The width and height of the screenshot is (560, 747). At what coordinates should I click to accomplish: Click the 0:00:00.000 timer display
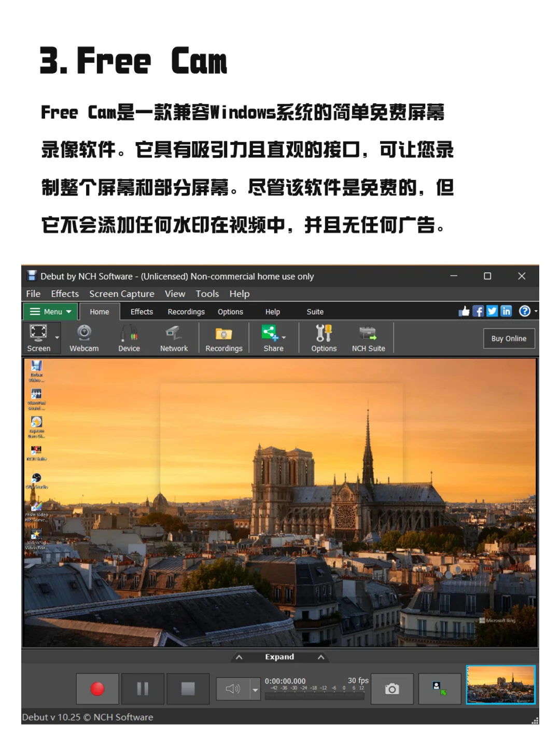(x=285, y=681)
